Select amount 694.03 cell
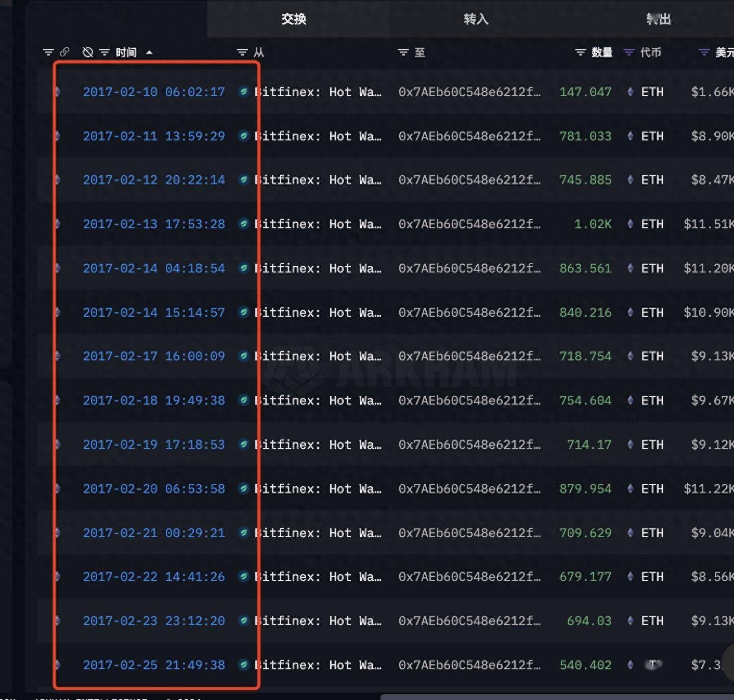This screenshot has height=700, width=734. 589,621
